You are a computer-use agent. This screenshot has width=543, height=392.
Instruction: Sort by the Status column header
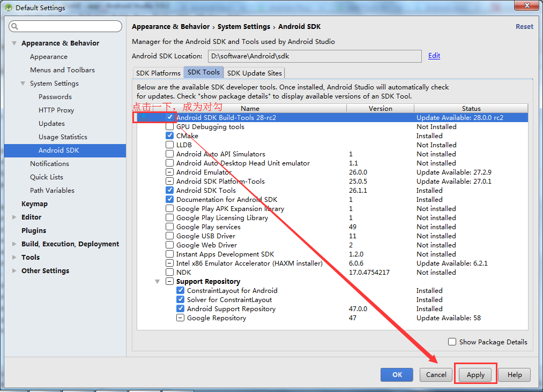point(471,108)
